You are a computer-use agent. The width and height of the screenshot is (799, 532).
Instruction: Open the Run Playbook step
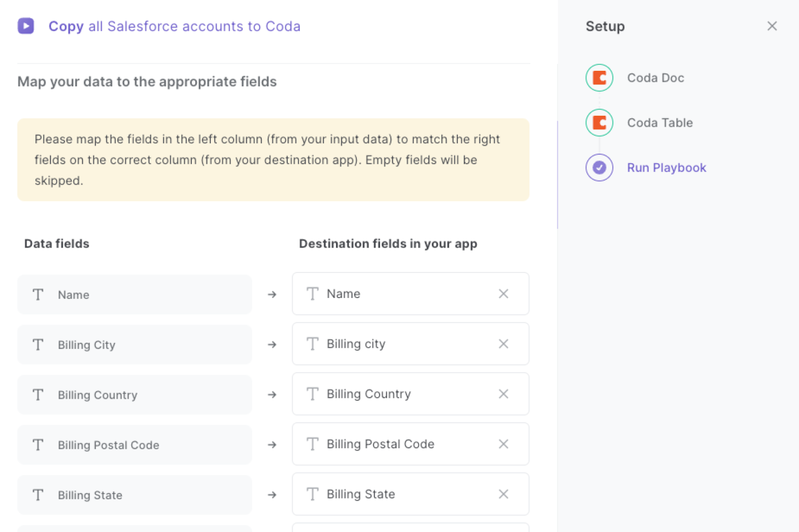(667, 168)
